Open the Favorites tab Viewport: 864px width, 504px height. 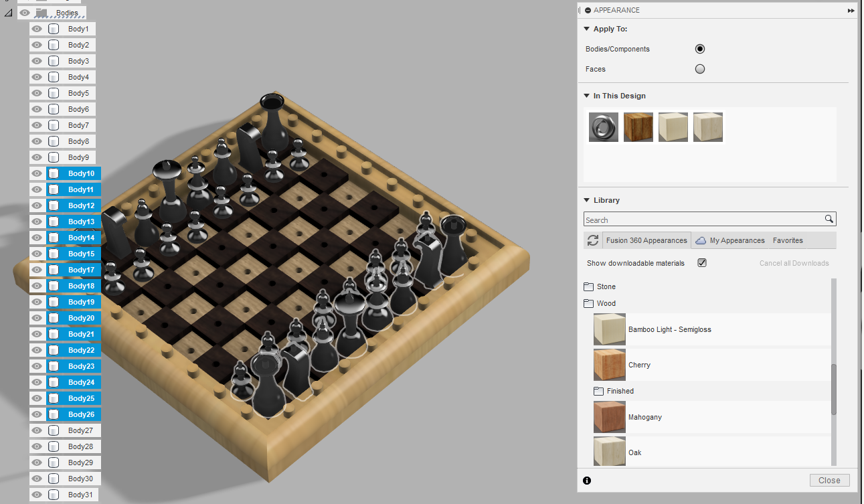coord(788,240)
